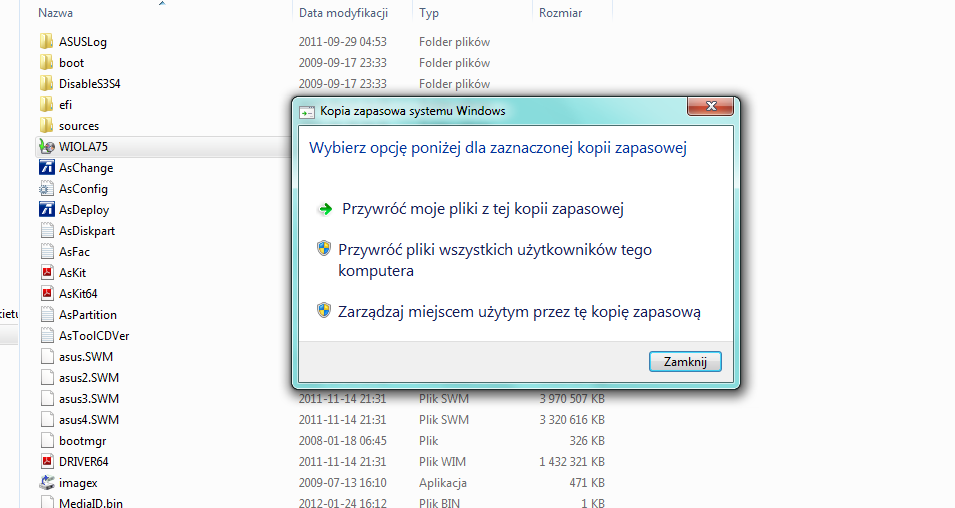Select the efi folder icon
The height and width of the screenshot is (508, 955).
pos(46,105)
